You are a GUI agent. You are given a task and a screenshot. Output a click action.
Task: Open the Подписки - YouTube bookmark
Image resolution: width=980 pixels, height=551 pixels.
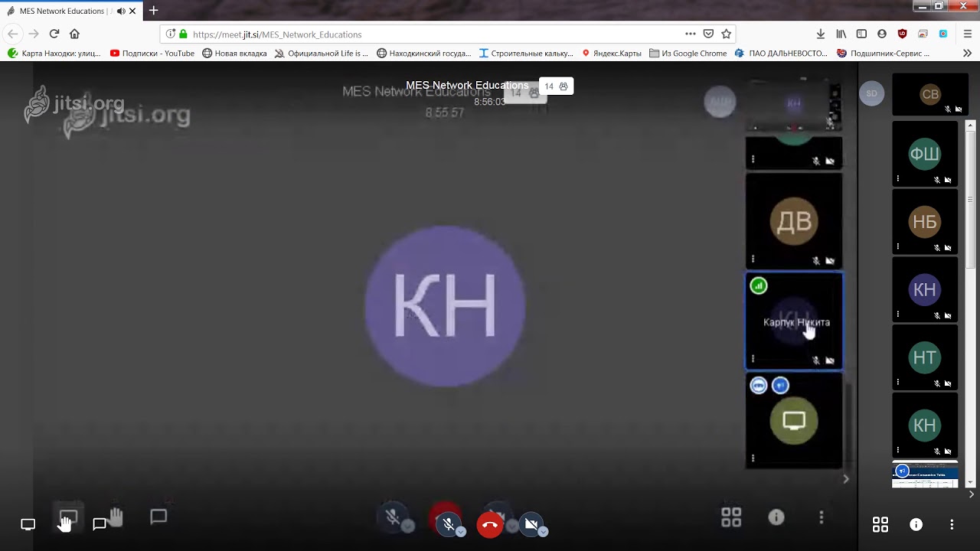[152, 54]
